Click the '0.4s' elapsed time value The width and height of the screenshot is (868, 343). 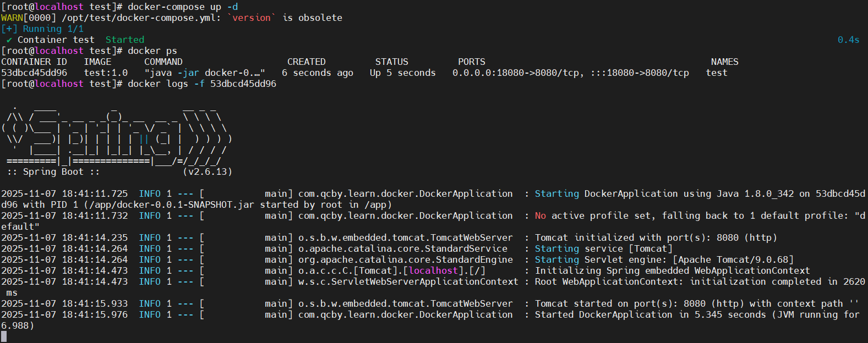click(848, 40)
